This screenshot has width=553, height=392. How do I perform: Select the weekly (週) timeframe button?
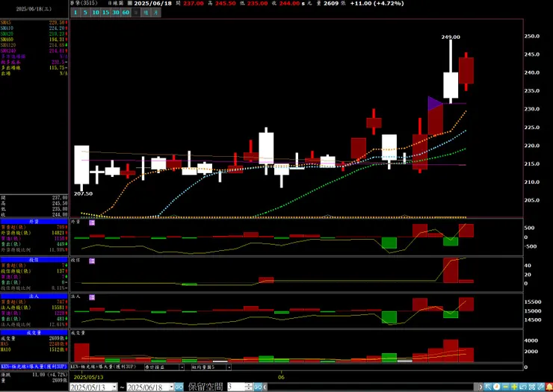(x=146, y=13)
